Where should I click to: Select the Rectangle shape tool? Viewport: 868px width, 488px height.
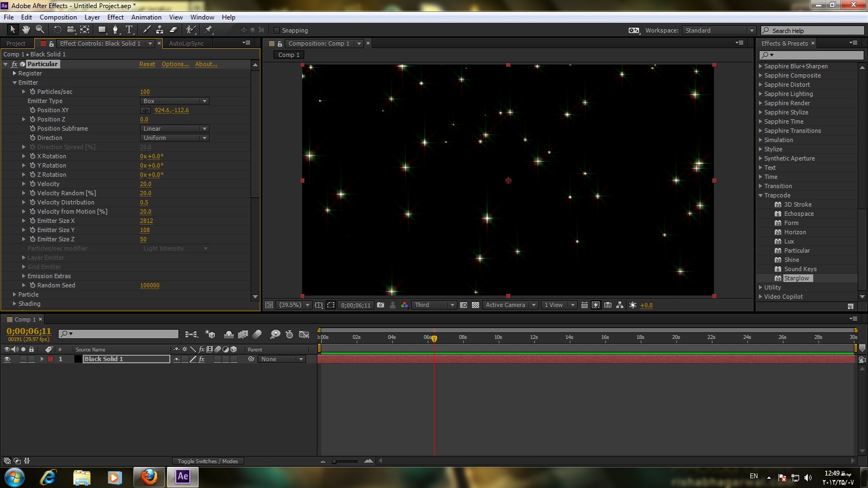pyautogui.click(x=102, y=30)
